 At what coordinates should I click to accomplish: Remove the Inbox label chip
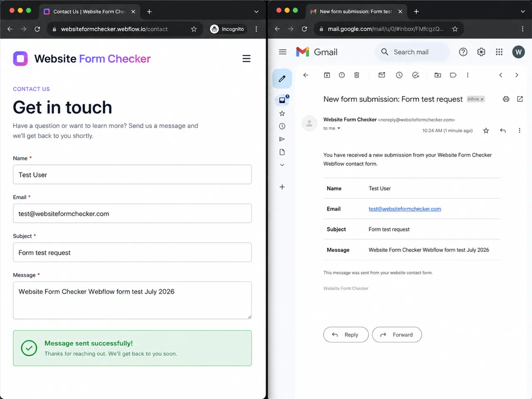[x=482, y=99]
